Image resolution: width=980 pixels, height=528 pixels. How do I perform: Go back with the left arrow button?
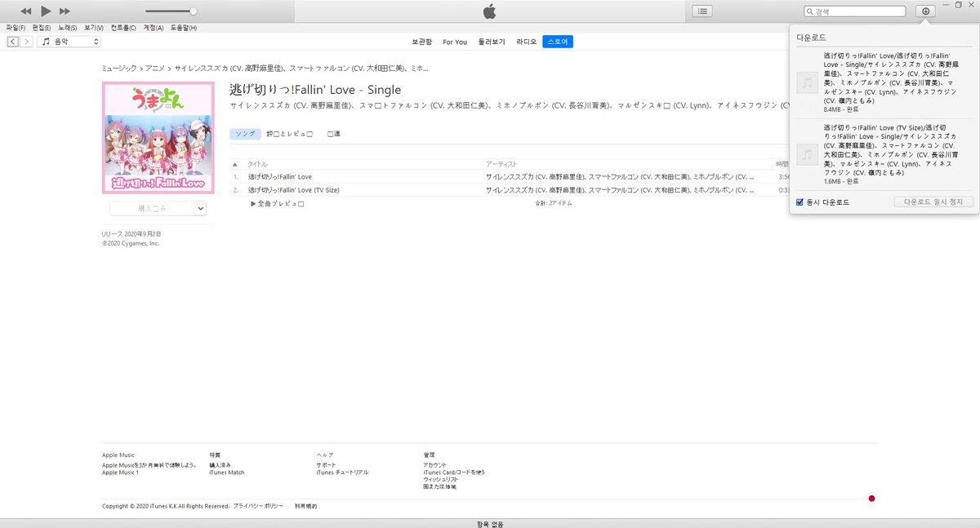click(13, 41)
